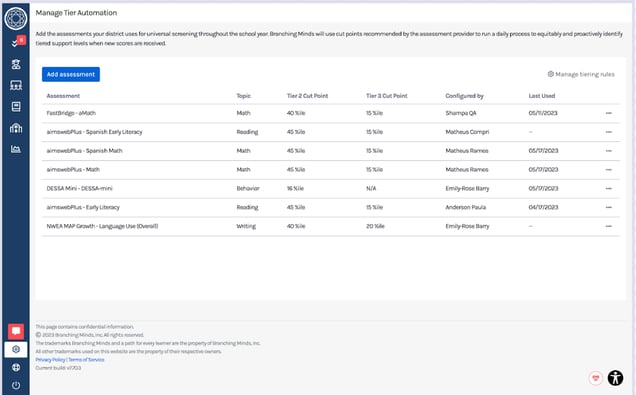Click the Tier 3 Cut Point header
Viewport: 636px width, 395px height.
(x=387, y=96)
